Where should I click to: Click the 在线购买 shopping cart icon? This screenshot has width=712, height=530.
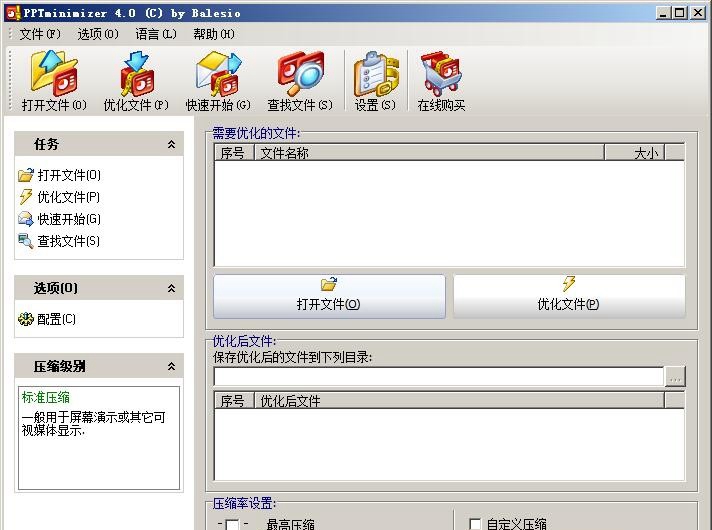(x=441, y=73)
